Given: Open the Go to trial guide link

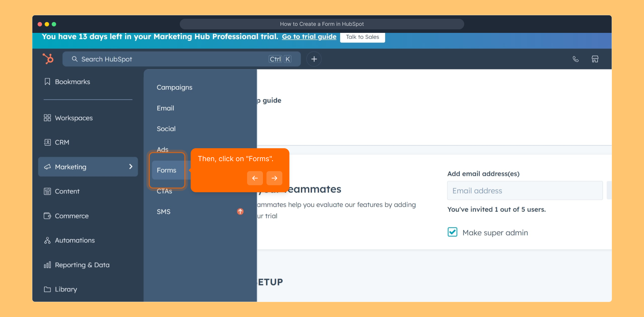Looking at the screenshot, I should [309, 37].
